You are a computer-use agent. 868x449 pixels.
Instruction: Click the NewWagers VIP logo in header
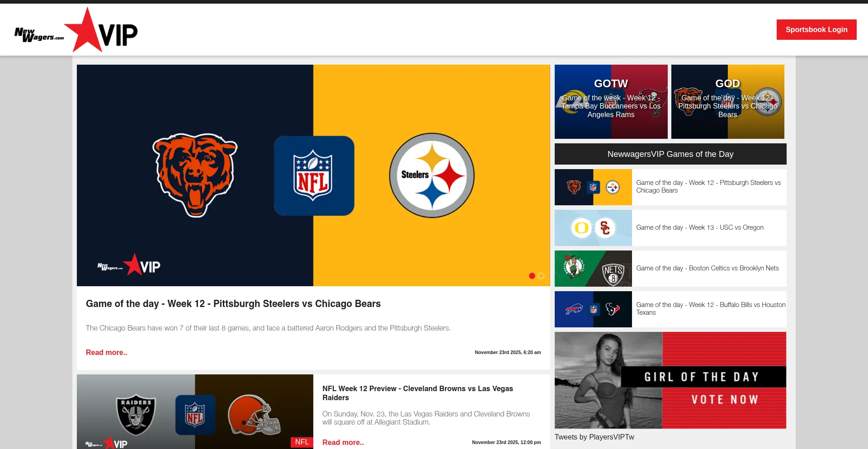click(76, 31)
